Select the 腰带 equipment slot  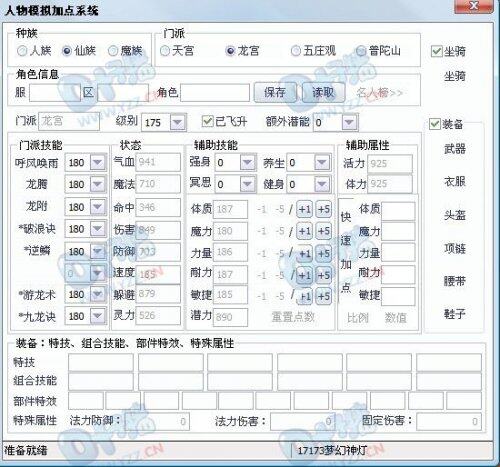455,281
